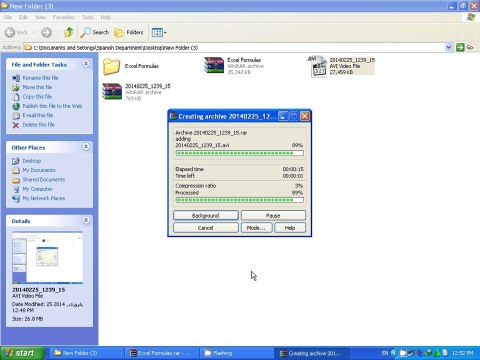Open the Edit menu
The width and height of the screenshot is (480, 360).
click(23, 17)
